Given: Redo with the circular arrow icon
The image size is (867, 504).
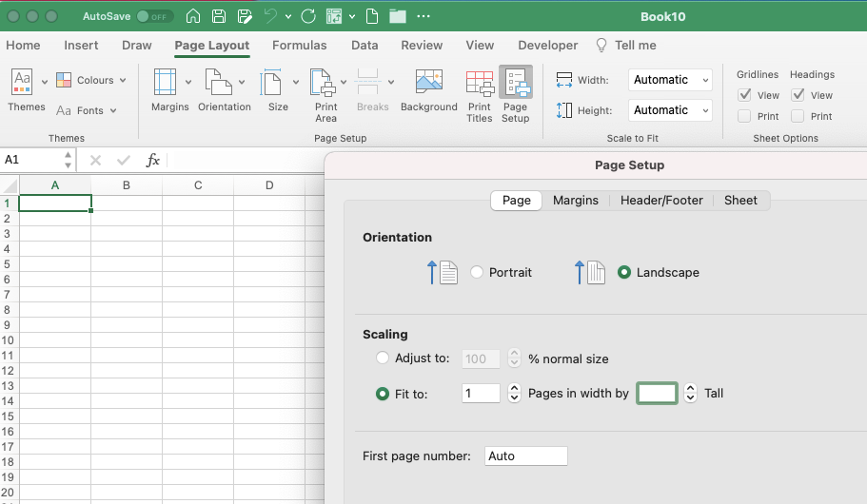Looking at the screenshot, I should [308, 16].
